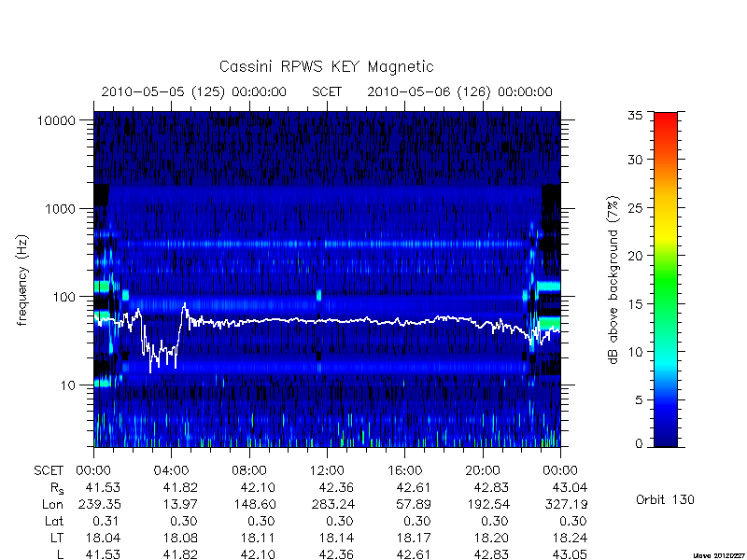747x560 pixels.
Task: Click the 'dB above background (7%)' label
Action: click(614, 280)
